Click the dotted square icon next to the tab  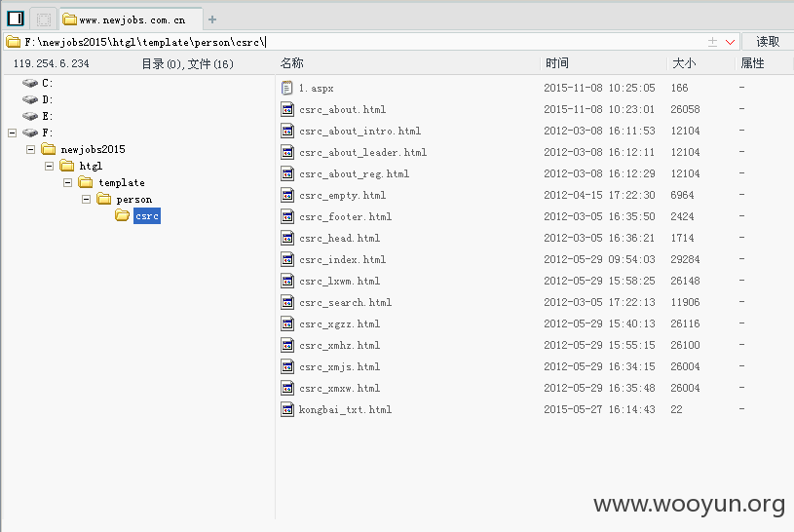44,19
